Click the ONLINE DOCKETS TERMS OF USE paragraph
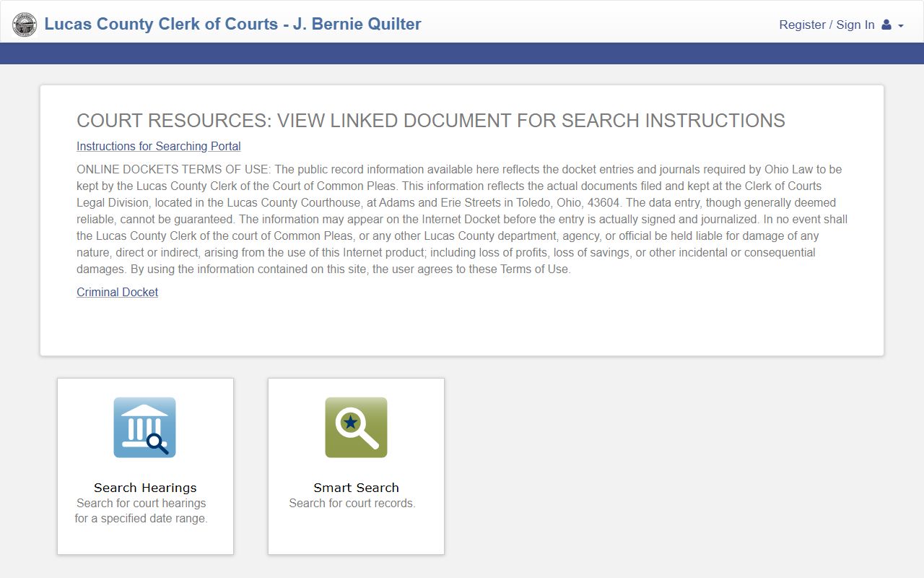Viewport: 924px width, 578px height. 462,219
